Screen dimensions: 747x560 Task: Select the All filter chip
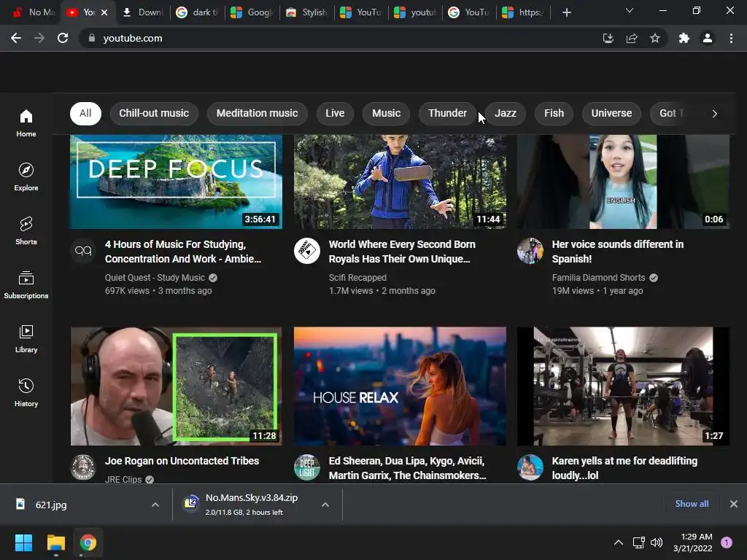[x=86, y=113]
